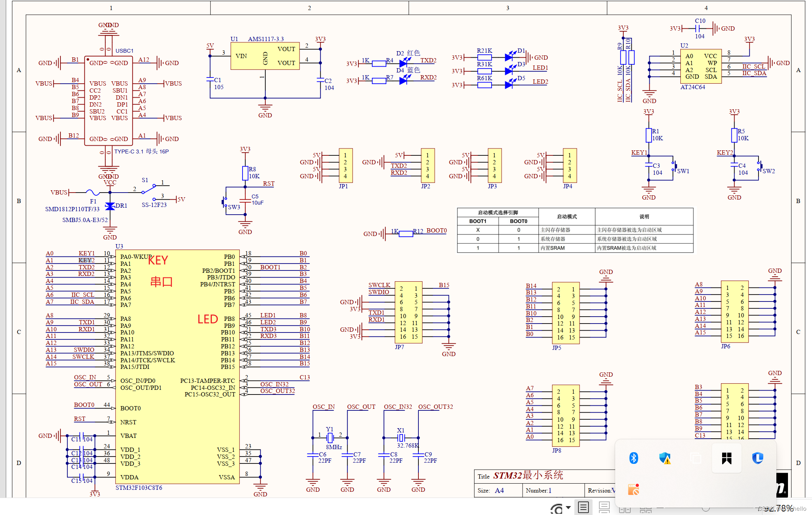Viewport: 812px width, 515px height.
Task: Click the faded overlapping-windows tray icon
Action: click(696, 458)
